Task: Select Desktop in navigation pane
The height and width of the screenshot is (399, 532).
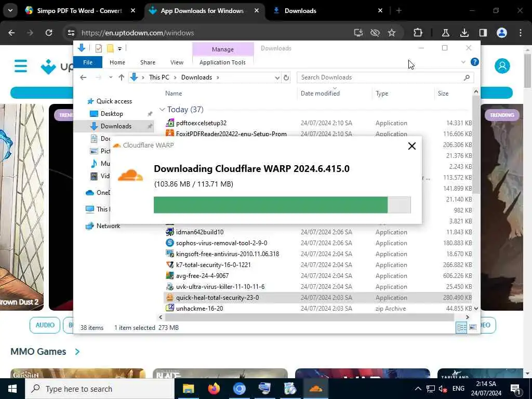Action: click(112, 114)
